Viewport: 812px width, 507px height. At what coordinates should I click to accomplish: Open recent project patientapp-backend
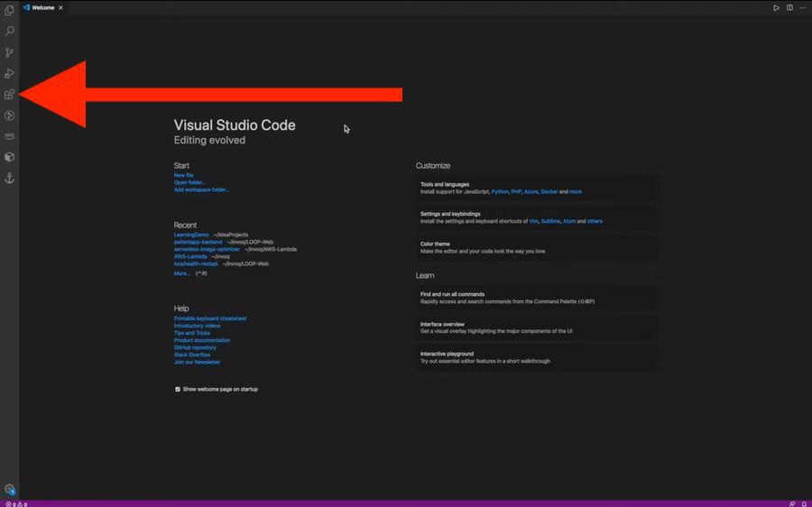tap(198, 242)
